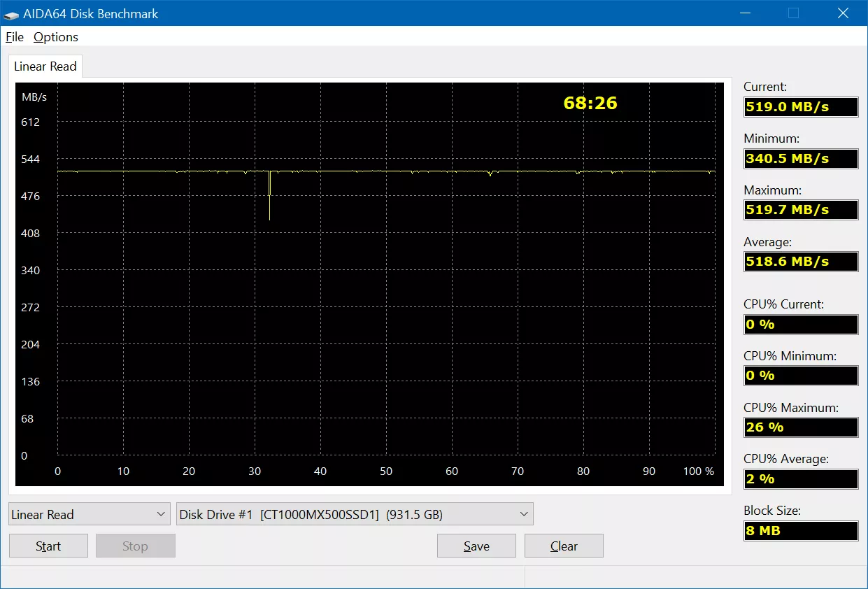Image resolution: width=868 pixels, height=589 pixels.
Task: Open the File menu
Action: click(15, 37)
